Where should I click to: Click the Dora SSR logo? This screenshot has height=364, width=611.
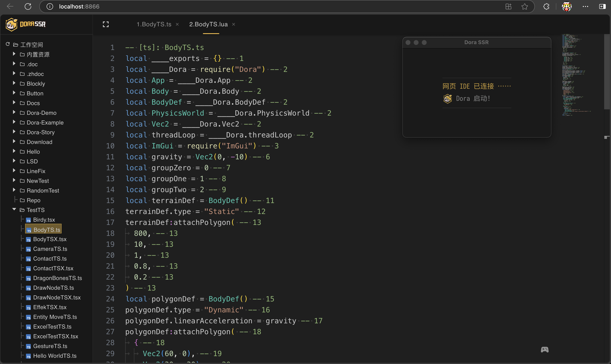pyautogui.click(x=26, y=24)
